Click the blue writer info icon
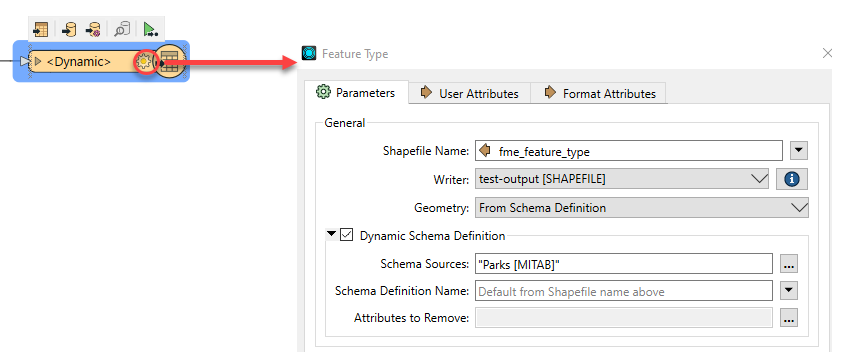 [x=791, y=179]
